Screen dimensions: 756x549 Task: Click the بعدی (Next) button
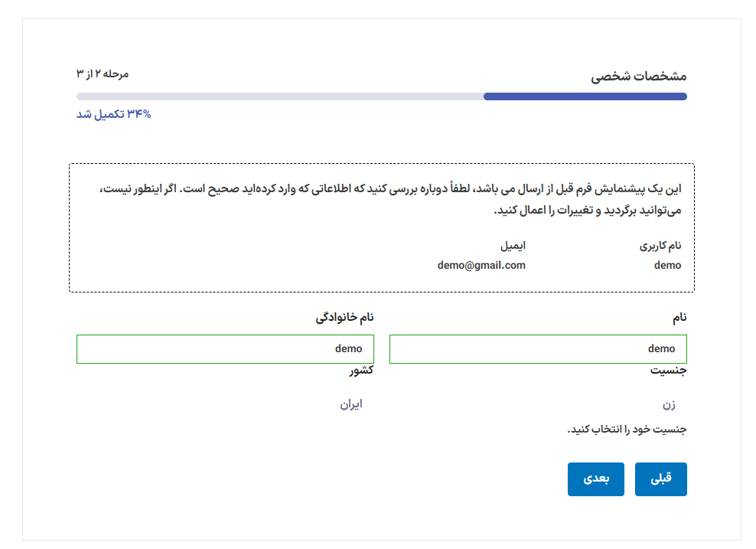[x=595, y=479]
